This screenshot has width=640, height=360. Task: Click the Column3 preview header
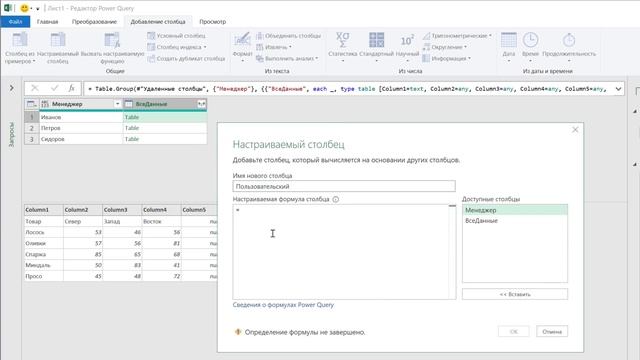(122, 210)
